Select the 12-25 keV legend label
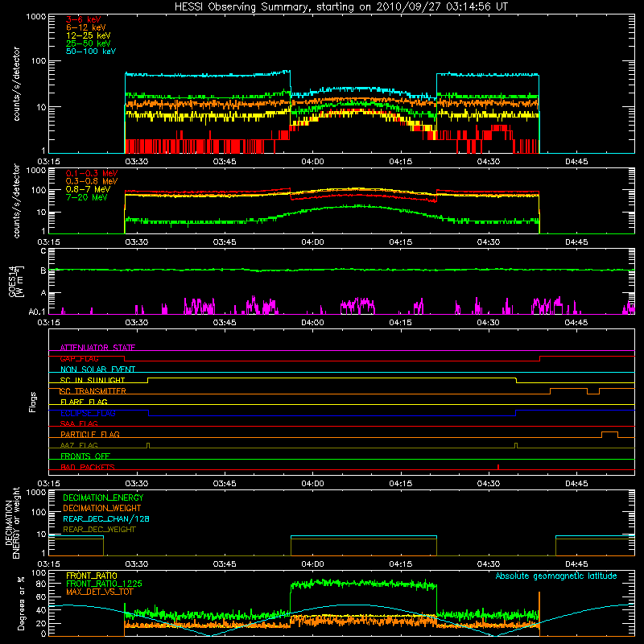The height and width of the screenshot is (644, 644). (x=89, y=35)
